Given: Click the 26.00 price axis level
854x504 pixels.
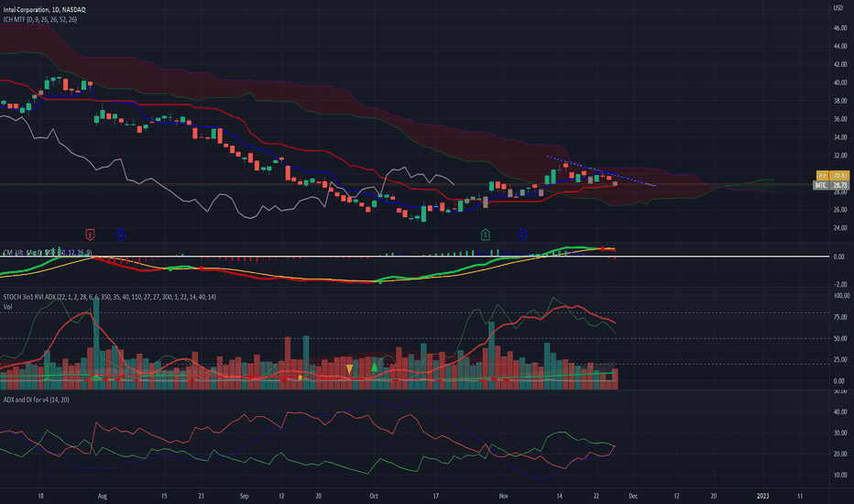Looking at the screenshot, I should [840, 210].
